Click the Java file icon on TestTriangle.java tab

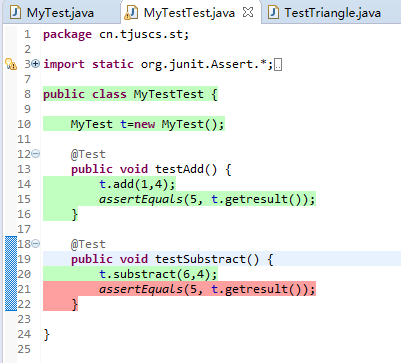click(274, 13)
